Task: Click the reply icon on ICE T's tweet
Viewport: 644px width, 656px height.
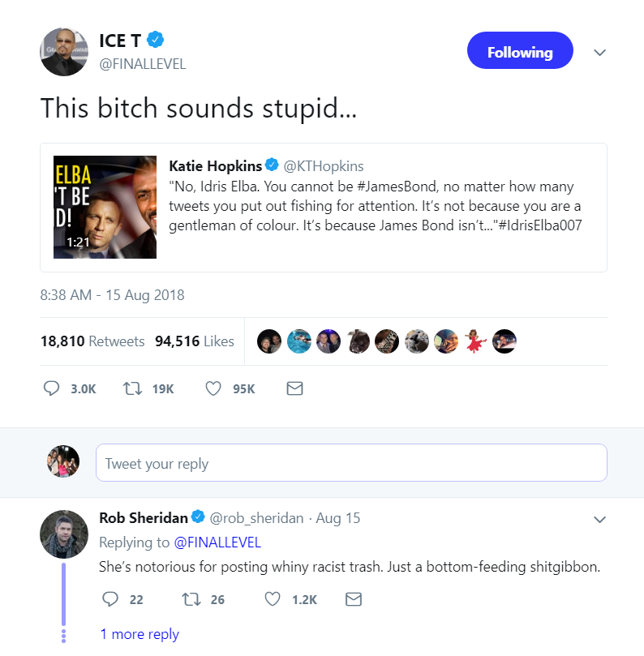Action: 51,388
